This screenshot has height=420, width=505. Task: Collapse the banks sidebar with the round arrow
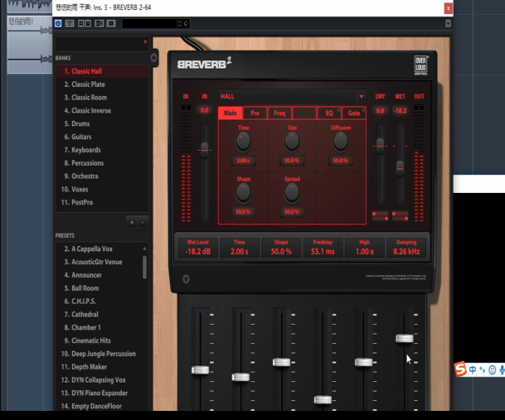154,58
